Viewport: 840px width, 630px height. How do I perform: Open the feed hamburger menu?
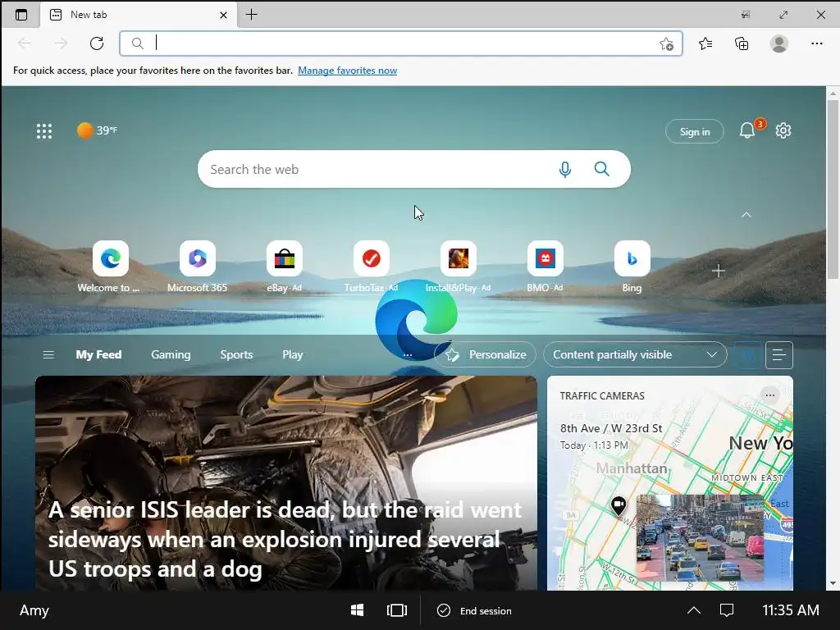click(x=48, y=354)
